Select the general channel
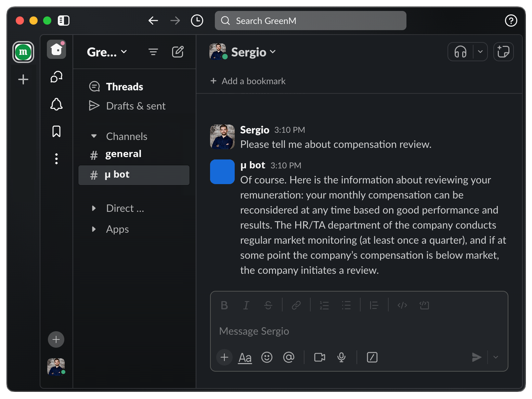This screenshot has width=532, height=399. click(x=123, y=154)
